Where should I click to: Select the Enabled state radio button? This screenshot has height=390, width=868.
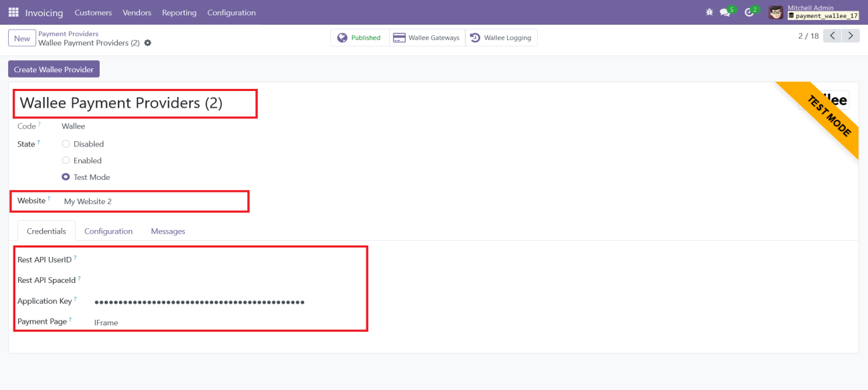[x=66, y=161]
